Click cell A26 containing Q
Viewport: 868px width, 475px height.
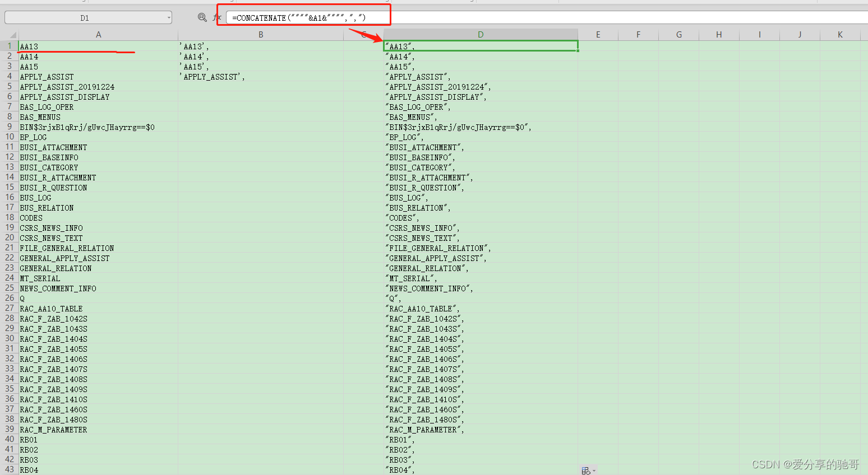click(x=99, y=299)
